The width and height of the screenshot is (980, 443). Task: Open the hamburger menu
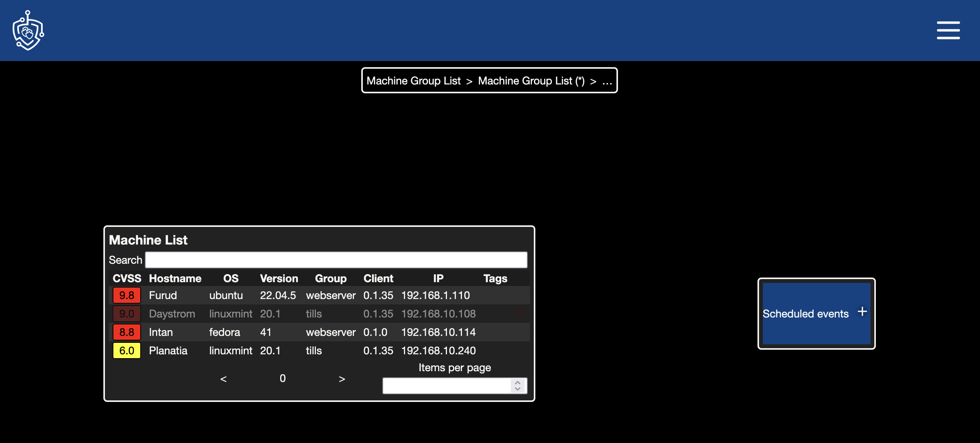948,30
